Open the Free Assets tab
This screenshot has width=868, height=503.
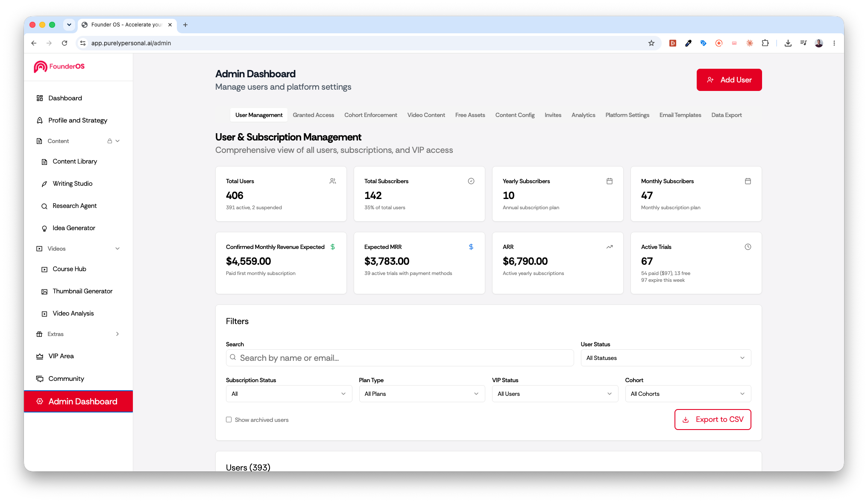(x=470, y=115)
